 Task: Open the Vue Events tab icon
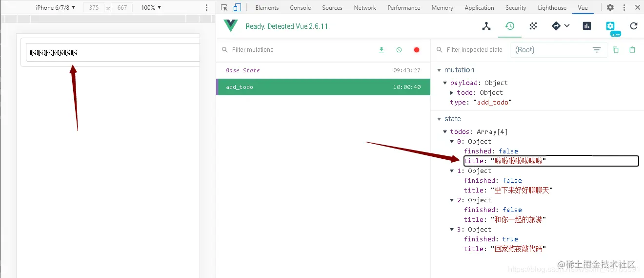click(533, 26)
